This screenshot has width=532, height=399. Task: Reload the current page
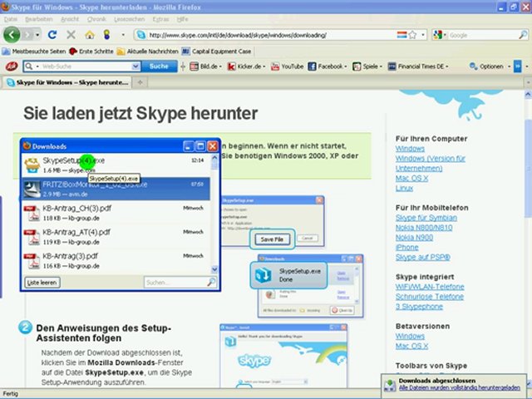point(52,35)
